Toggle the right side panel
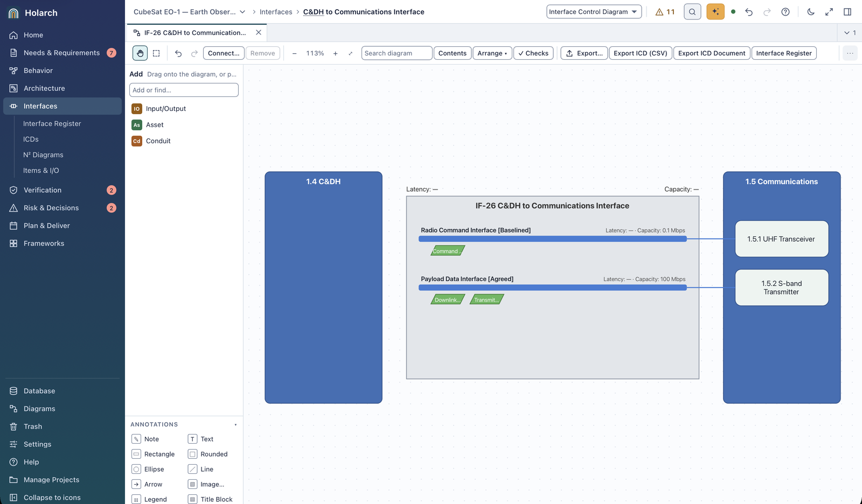Image resolution: width=862 pixels, height=504 pixels. 847,12
